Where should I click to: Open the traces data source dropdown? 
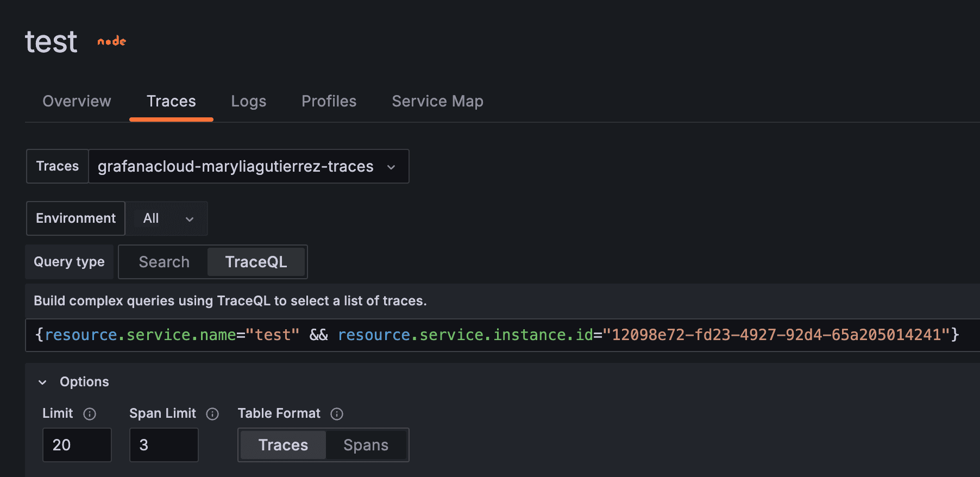click(x=249, y=166)
